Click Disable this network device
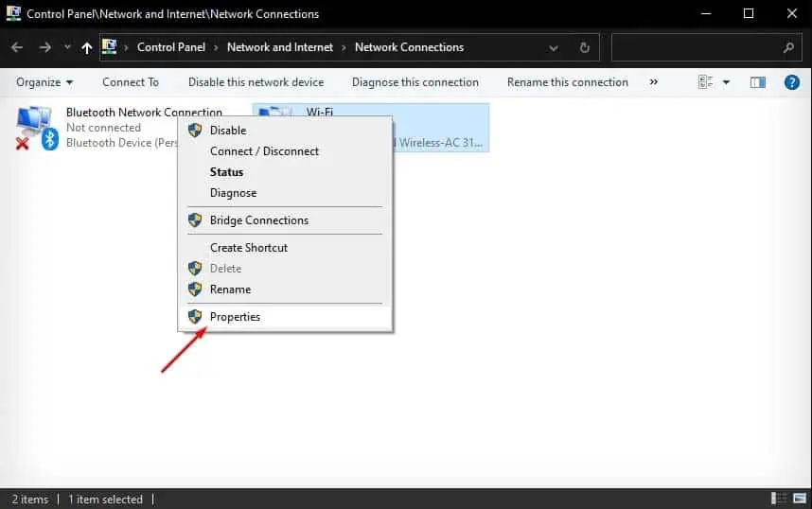Screen dimensions: 812x509 (x=256, y=82)
